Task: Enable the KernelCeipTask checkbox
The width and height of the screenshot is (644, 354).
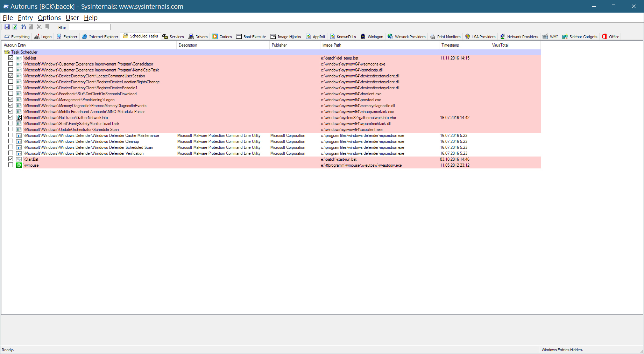Action: click(x=11, y=70)
